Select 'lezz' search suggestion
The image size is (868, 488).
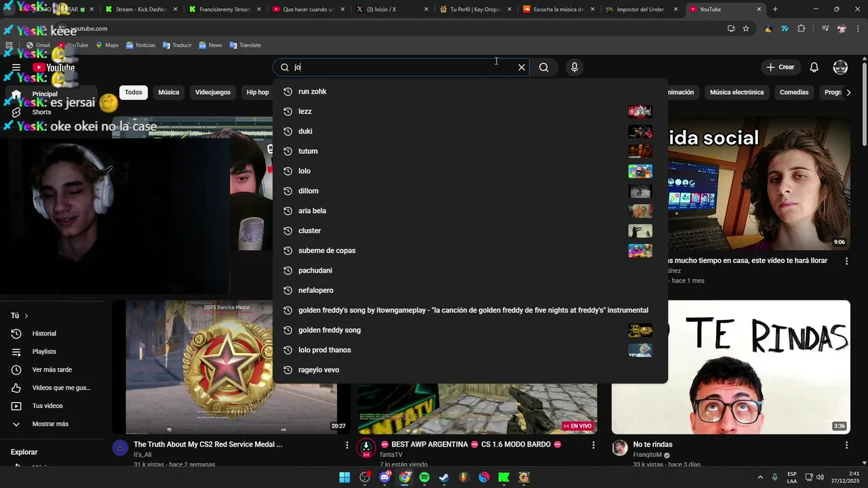pyautogui.click(x=471, y=111)
